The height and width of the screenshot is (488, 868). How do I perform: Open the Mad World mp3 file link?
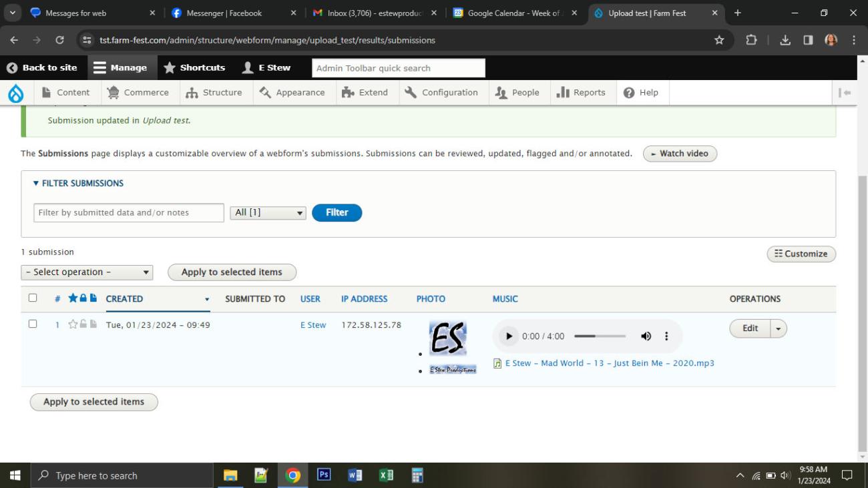[609, 364]
